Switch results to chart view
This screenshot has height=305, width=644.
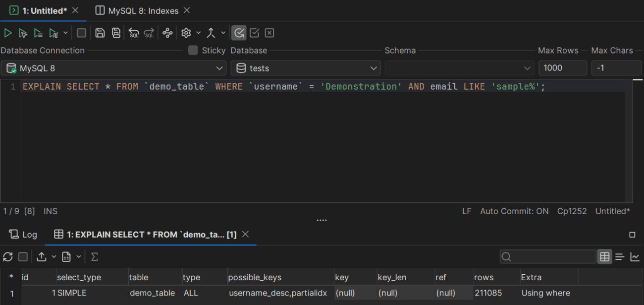(x=635, y=256)
